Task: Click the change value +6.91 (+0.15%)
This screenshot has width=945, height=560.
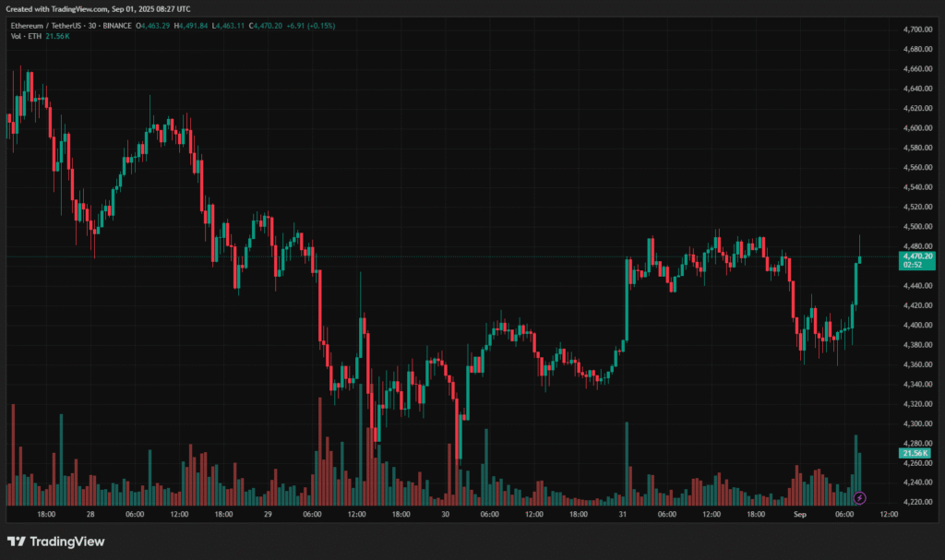Action: [x=311, y=26]
